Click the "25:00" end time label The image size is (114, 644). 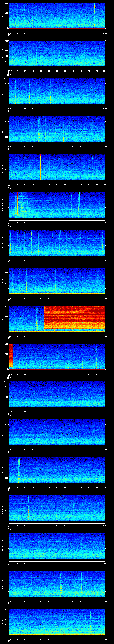pos(105,336)
